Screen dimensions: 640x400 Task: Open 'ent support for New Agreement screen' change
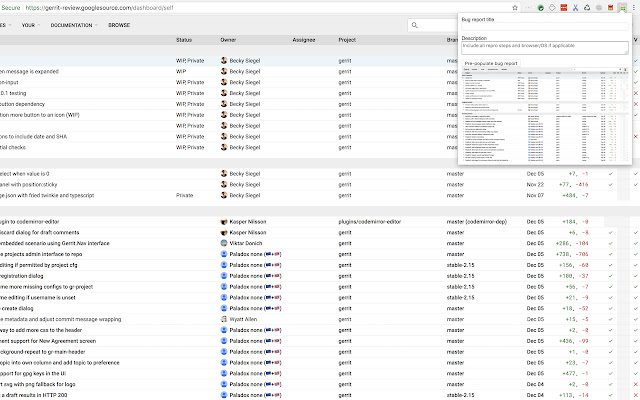pyautogui.click(x=48, y=341)
